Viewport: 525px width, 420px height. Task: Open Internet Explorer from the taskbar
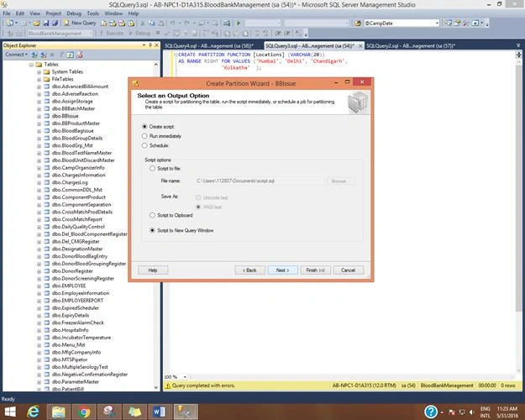point(34,412)
